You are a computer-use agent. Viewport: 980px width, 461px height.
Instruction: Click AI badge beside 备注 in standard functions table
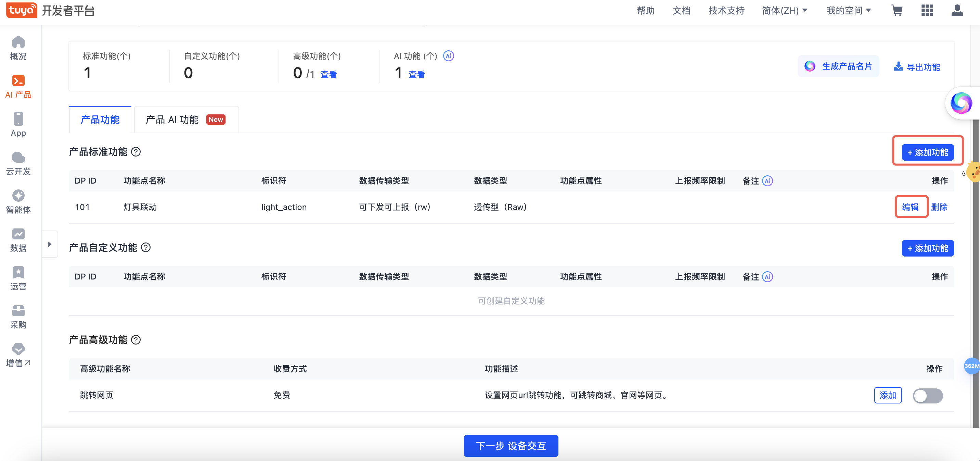pos(768,181)
